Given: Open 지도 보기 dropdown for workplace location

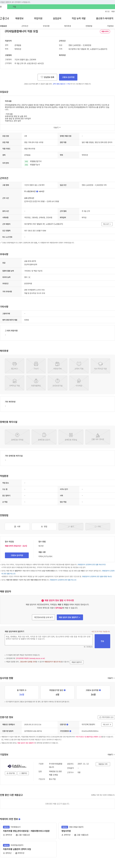Looking at the screenshot, I should click(107, 224).
